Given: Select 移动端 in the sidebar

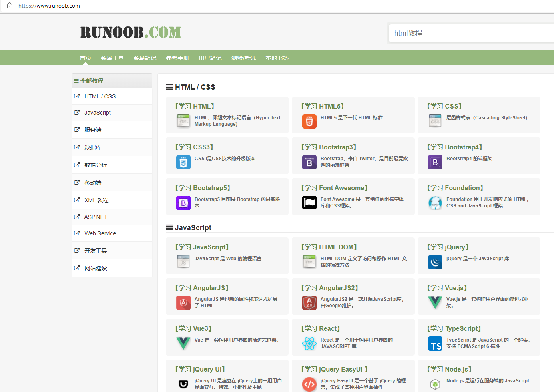Looking at the screenshot, I should [112, 183].
